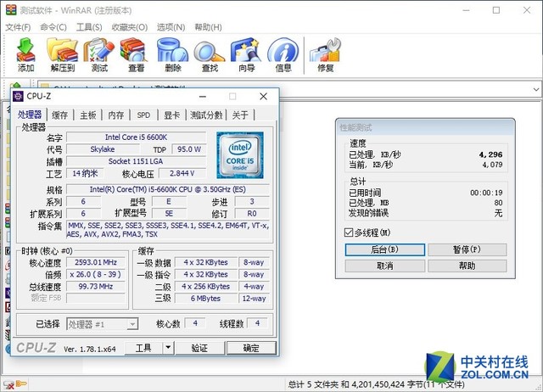543x392 pixels.
Task: Switch to the 显卡 tab in CPU-Z
Action: (171, 115)
